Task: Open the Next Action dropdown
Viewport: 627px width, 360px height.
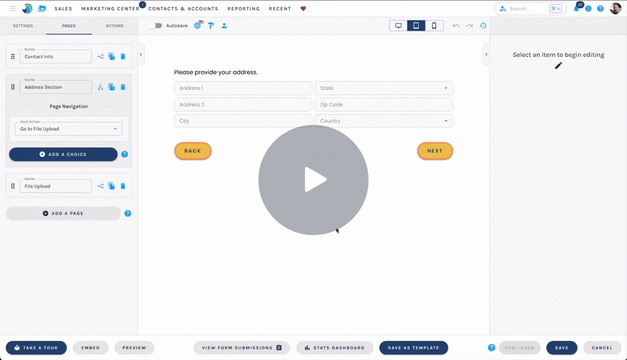Action: [69, 129]
